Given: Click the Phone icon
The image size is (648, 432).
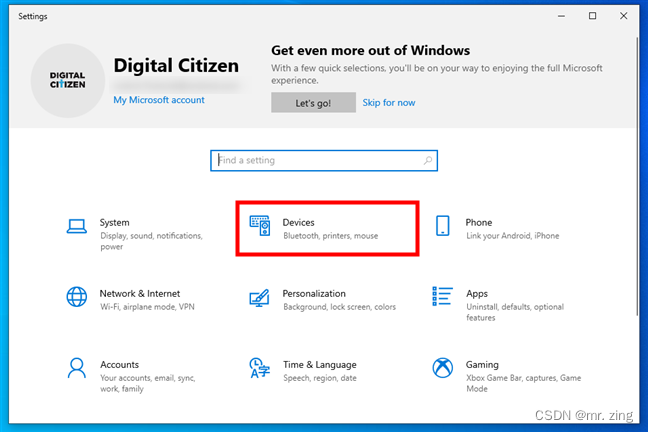Looking at the screenshot, I should pos(443,226).
